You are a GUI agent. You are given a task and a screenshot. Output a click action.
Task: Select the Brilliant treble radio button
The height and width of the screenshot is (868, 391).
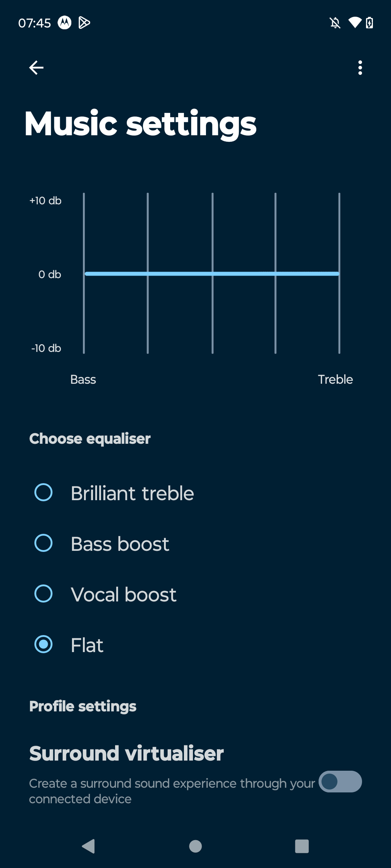coord(43,492)
